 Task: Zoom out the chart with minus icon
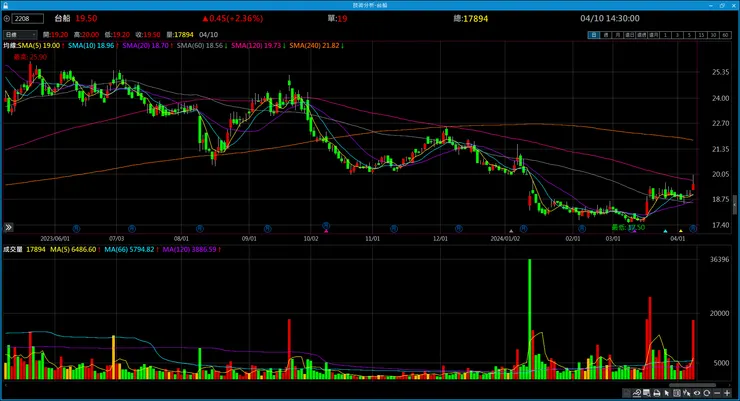717,393
